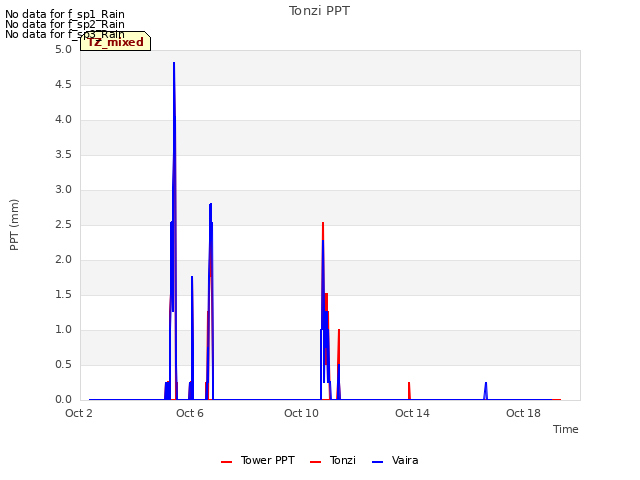Click the 3.0 y-axis tick label
Viewport: 640px width, 480px height.
pos(63,190)
